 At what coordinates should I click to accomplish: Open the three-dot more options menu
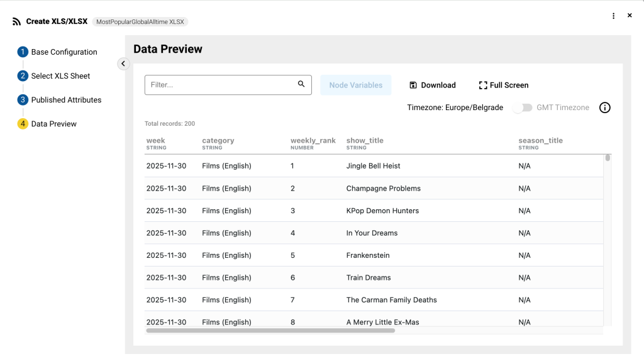click(613, 16)
